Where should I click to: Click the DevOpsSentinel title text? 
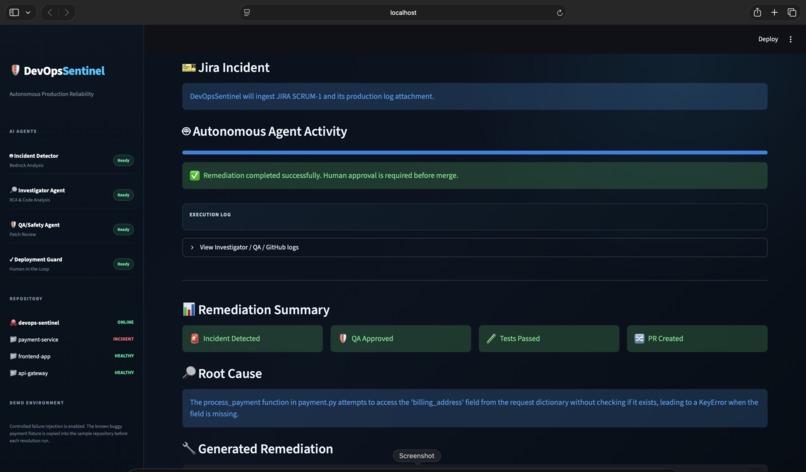[x=64, y=71]
